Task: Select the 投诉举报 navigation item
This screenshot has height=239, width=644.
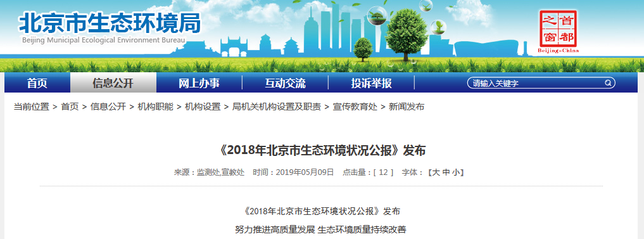Action: (371, 83)
